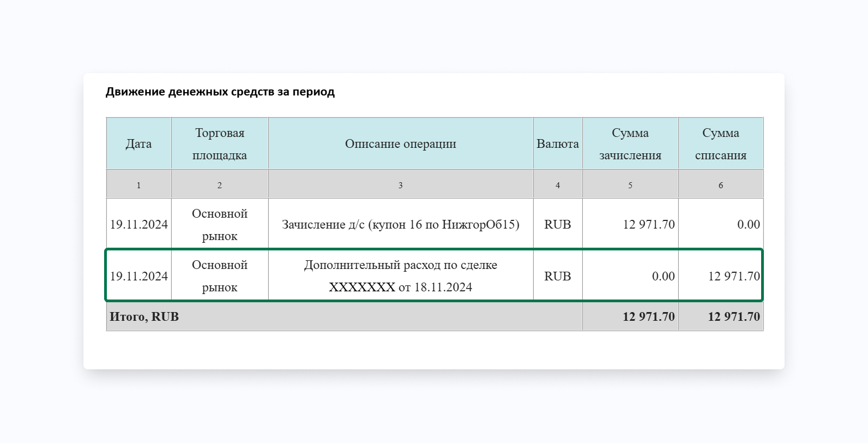868x443 pixels.
Task: Click RUB in the coupon credit row
Action: tap(558, 224)
